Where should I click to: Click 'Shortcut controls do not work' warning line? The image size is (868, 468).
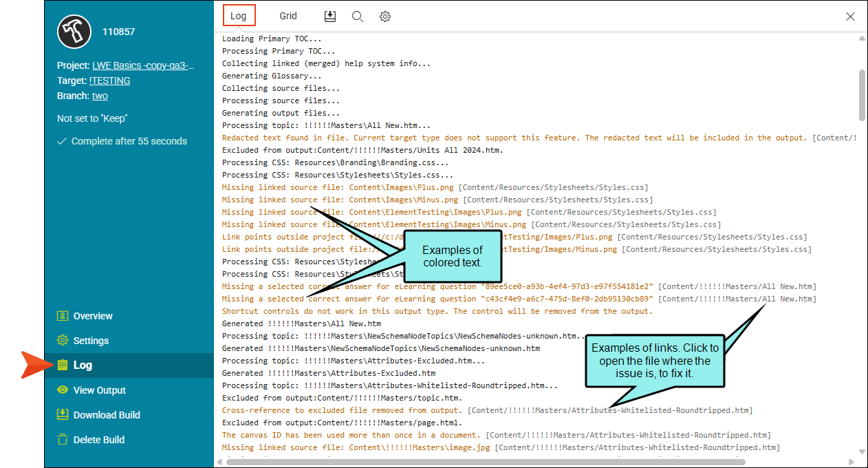point(437,311)
